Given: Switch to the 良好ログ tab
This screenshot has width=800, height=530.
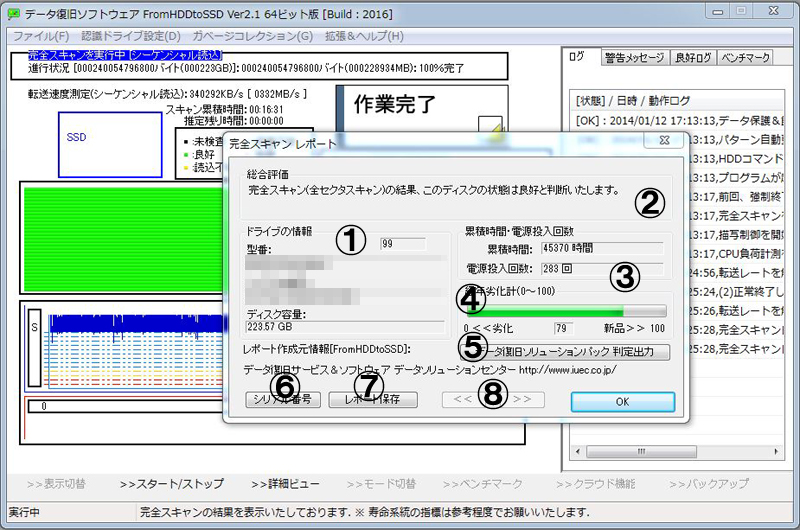Looking at the screenshot, I should coord(692,58).
